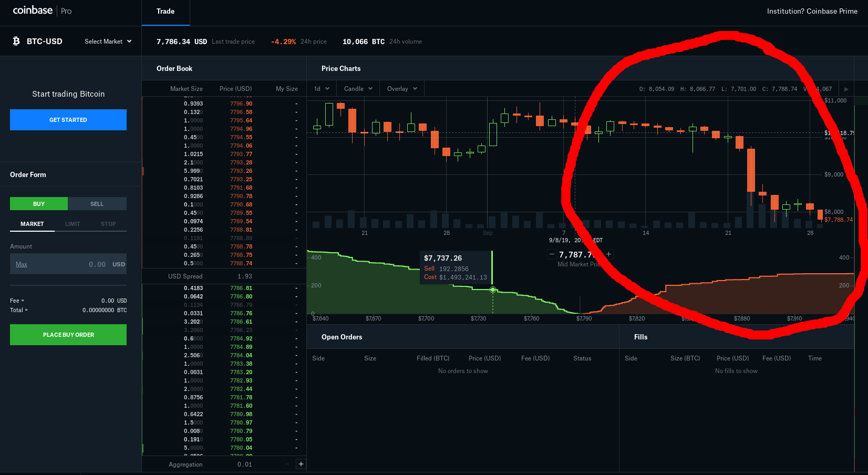Click the bid price 7780.04 row
Image resolution: width=868 pixels, height=475 pixels.
click(224, 448)
